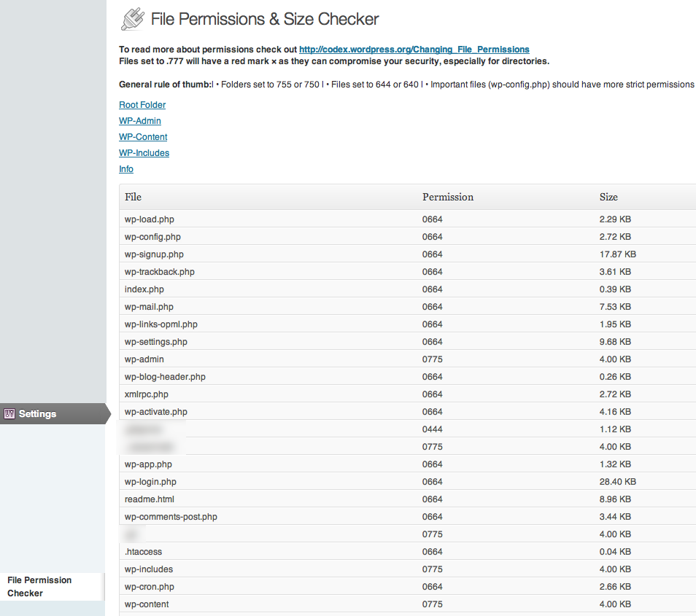The image size is (696, 616).
Task: Jump to the WP-Content section
Action: (x=143, y=136)
